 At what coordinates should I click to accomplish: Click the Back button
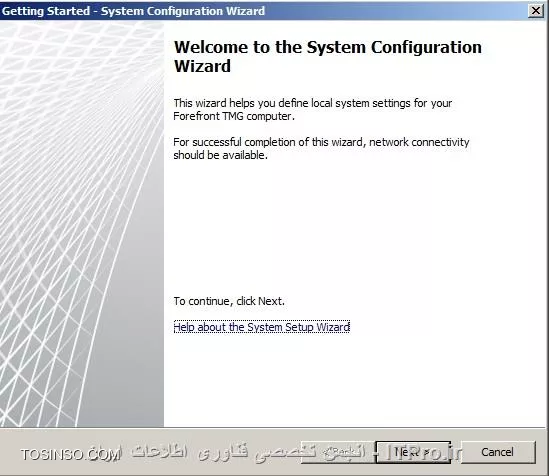pos(337,452)
